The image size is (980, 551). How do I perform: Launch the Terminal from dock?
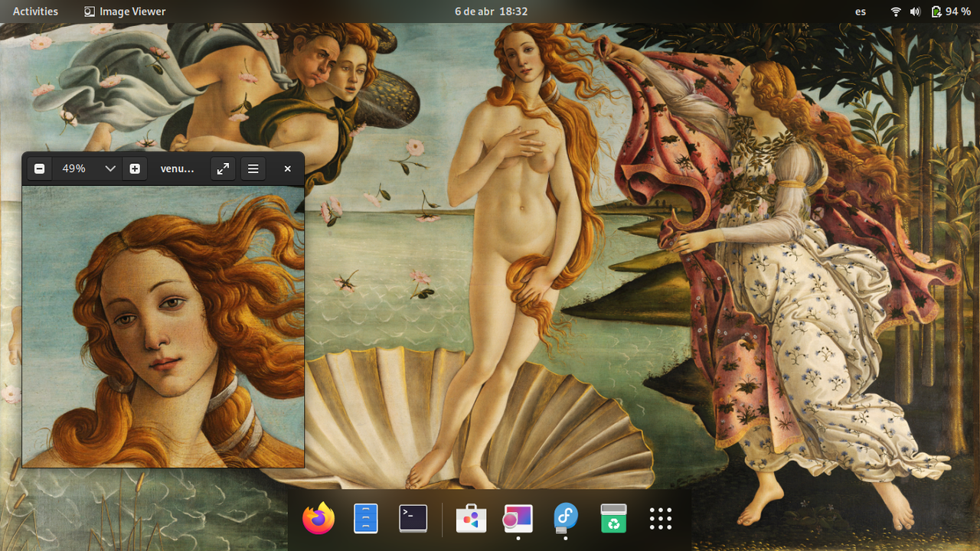[413, 519]
